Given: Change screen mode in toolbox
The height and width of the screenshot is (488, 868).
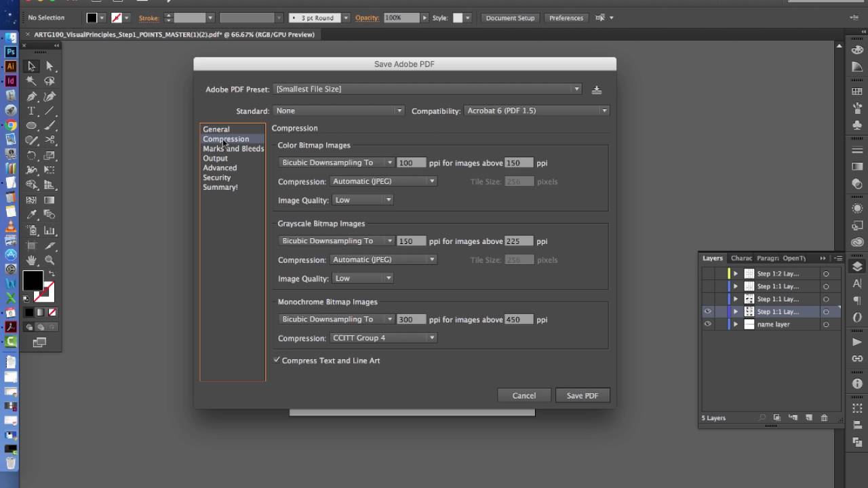Looking at the screenshot, I should [39, 343].
